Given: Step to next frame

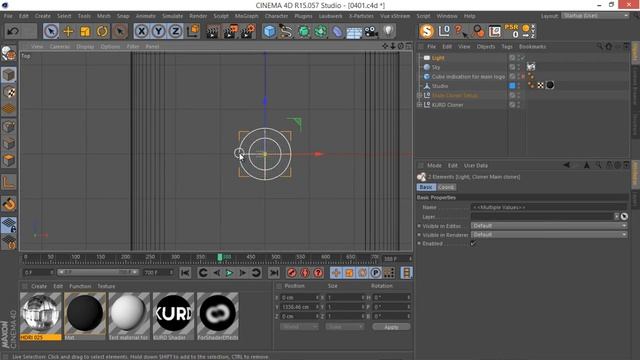Looking at the screenshot, I should click(x=242, y=273).
